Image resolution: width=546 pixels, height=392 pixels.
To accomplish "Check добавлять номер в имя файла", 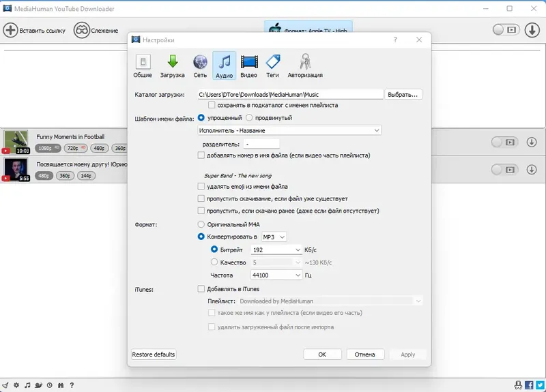I will tap(201, 155).
